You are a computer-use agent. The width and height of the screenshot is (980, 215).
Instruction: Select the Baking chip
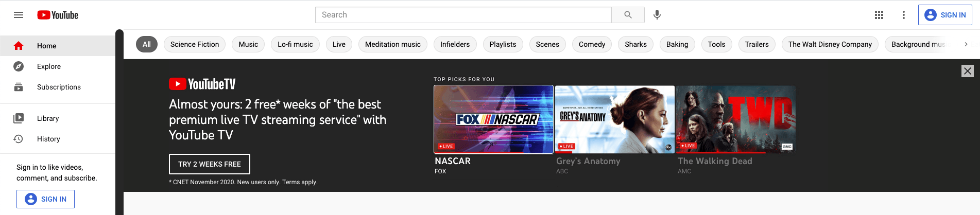click(677, 44)
